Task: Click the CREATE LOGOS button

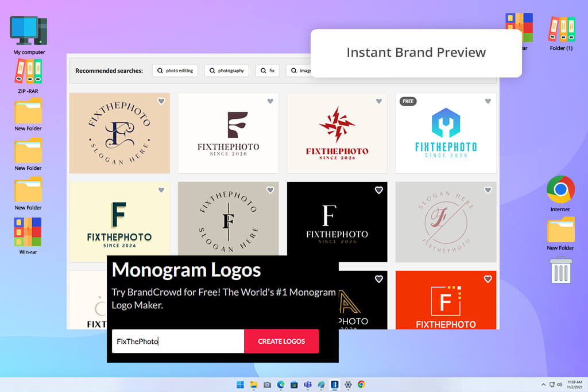Action: pos(281,341)
